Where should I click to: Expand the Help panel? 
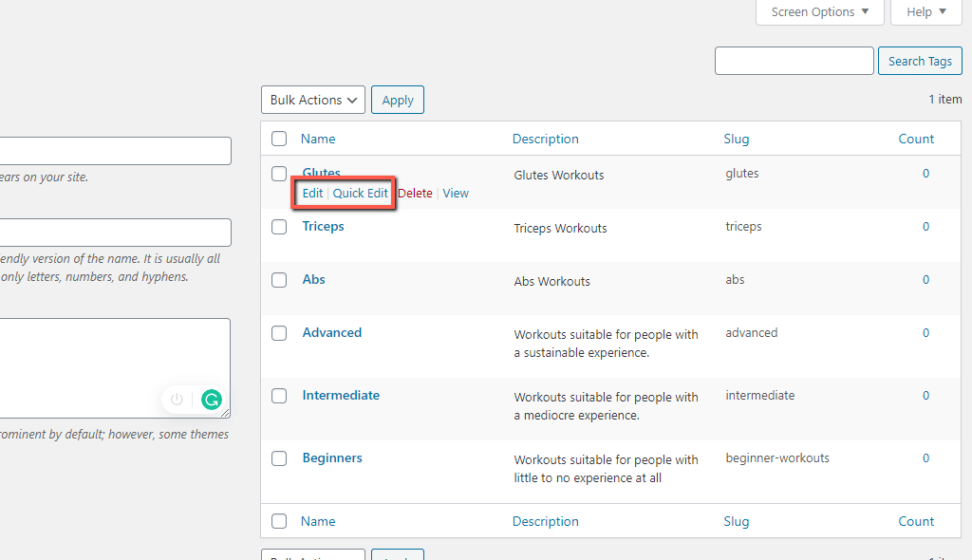(x=926, y=11)
